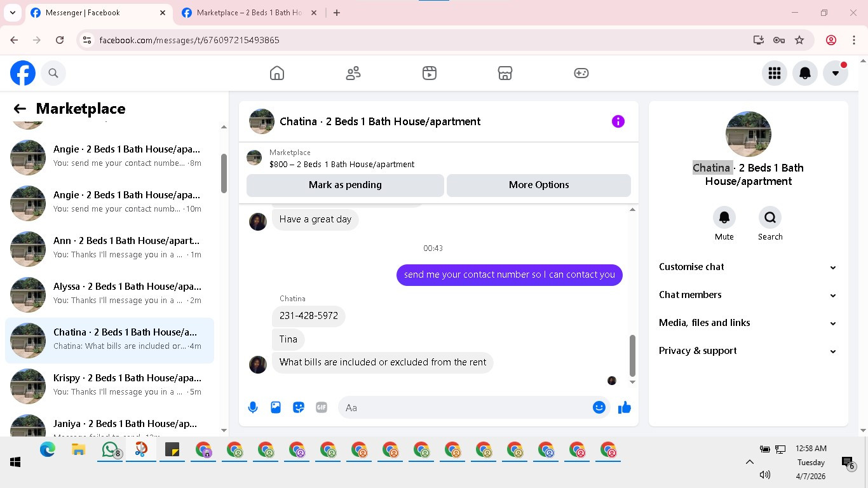Expand Chat members section
868x488 pixels.
pyautogui.click(x=748, y=295)
